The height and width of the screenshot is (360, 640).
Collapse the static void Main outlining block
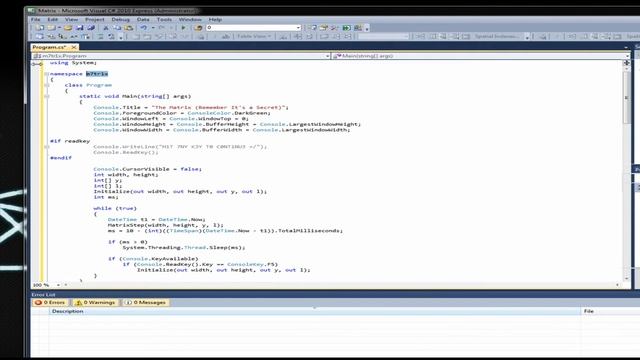[46, 96]
